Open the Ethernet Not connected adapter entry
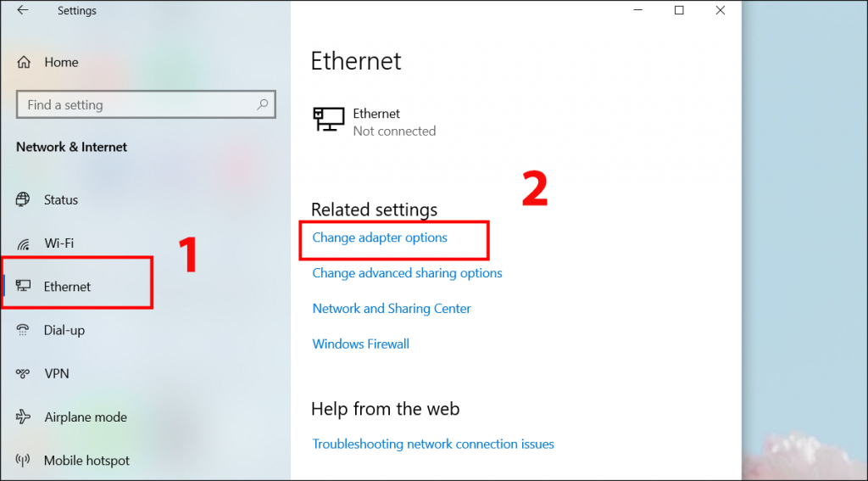 point(375,122)
